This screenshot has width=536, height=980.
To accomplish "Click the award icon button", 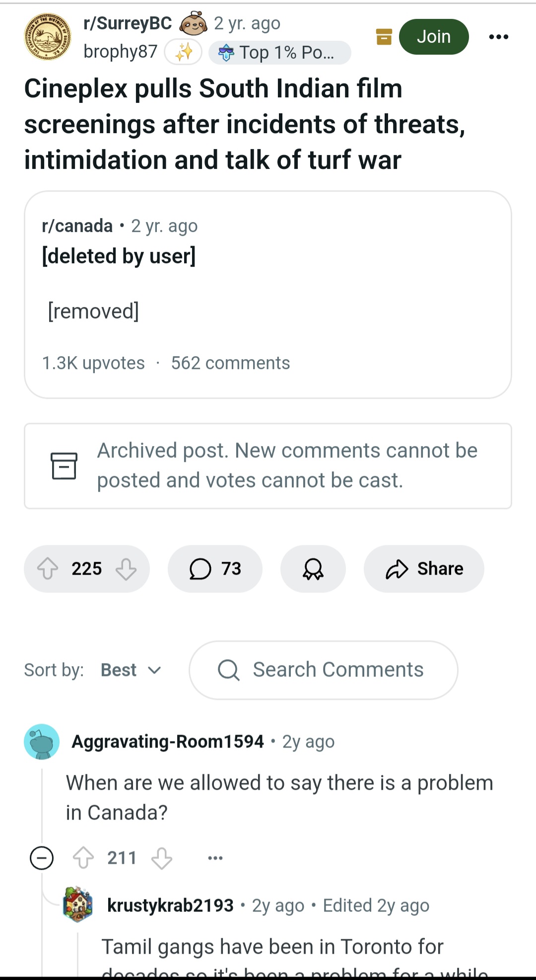I will tap(313, 569).
